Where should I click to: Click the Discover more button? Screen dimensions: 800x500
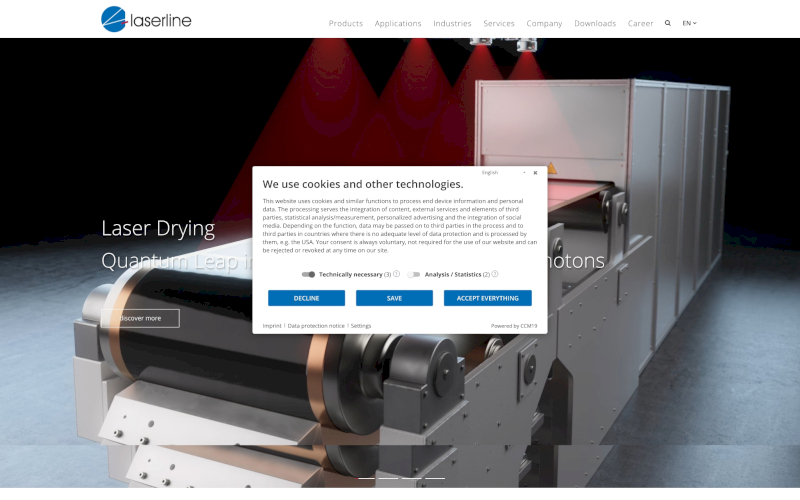click(140, 318)
